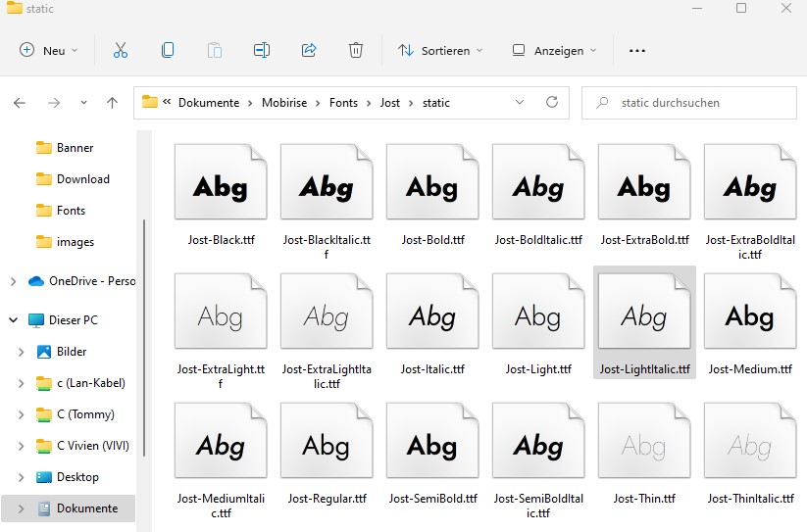Expand the Bilder tree node
807x532 pixels.
coord(22,352)
